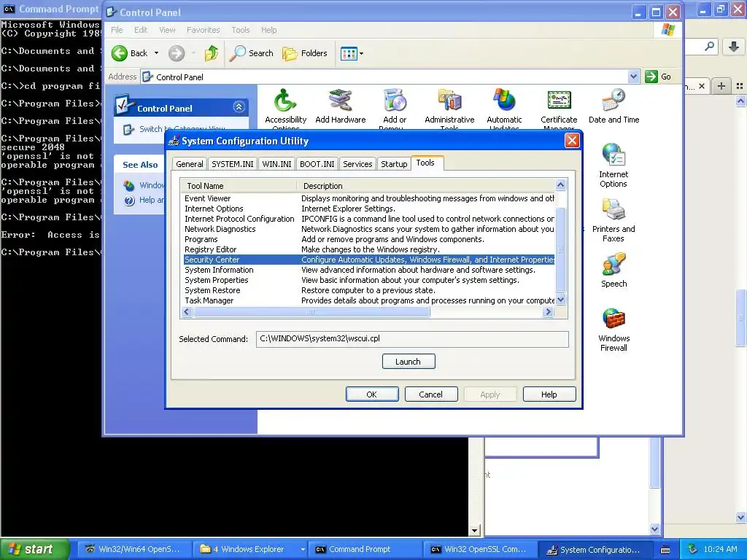Click the Forward arrow in Control Panel
The width and height of the screenshot is (747, 560).
[x=177, y=53]
